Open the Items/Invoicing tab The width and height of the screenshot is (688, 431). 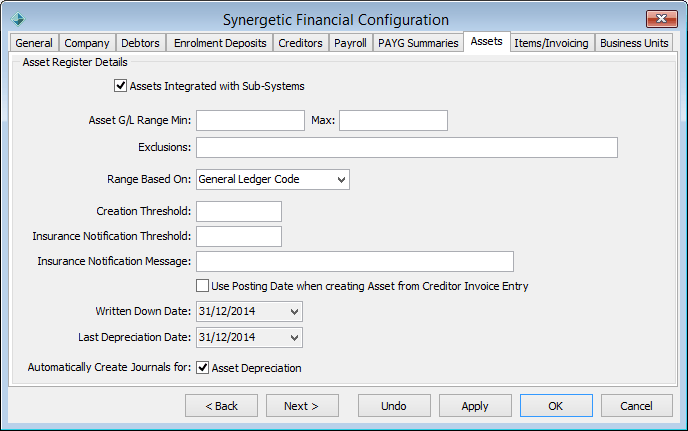coord(552,43)
